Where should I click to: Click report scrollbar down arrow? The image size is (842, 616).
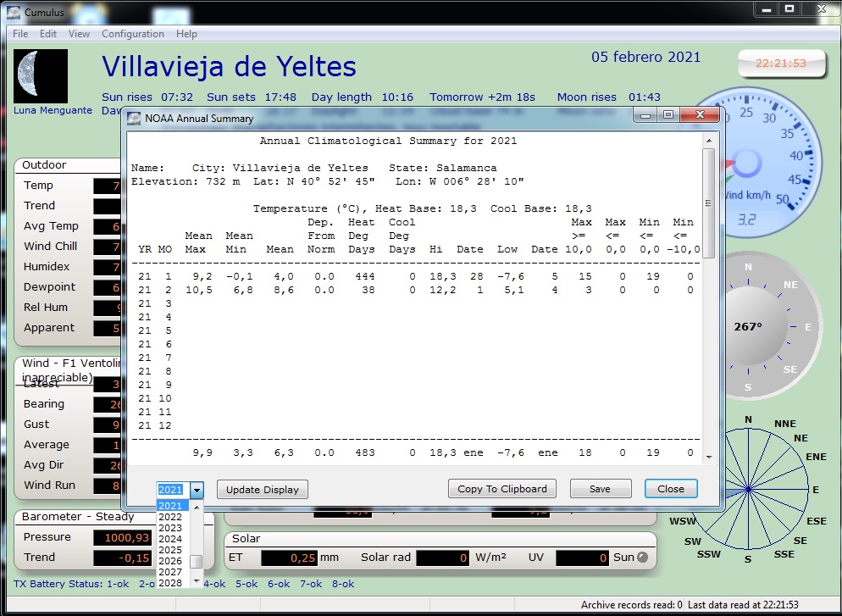(709, 458)
